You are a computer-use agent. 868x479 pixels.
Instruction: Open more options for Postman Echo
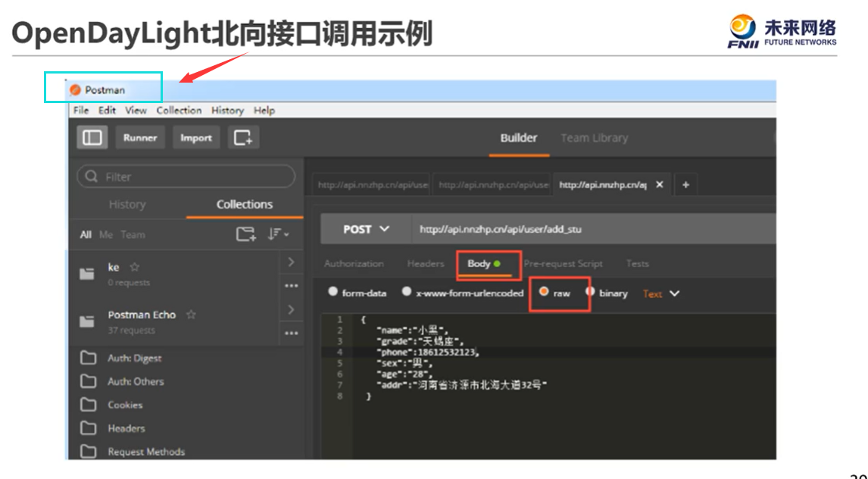(291, 333)
